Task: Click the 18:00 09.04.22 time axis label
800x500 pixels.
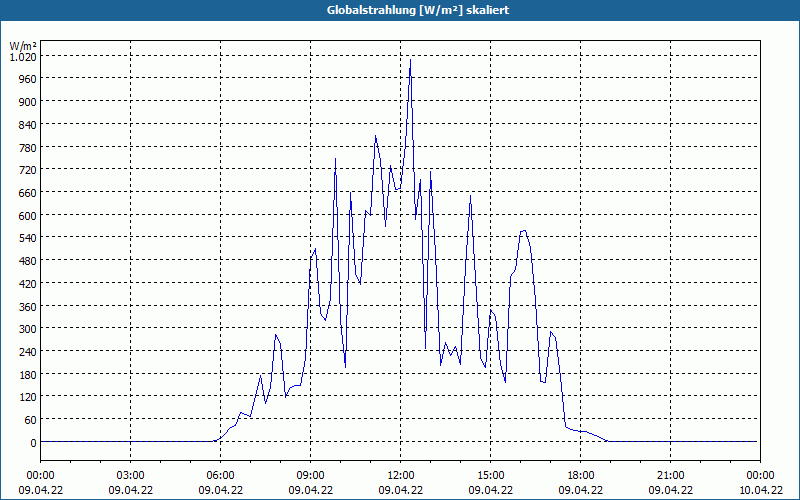Action: (581, 483)
